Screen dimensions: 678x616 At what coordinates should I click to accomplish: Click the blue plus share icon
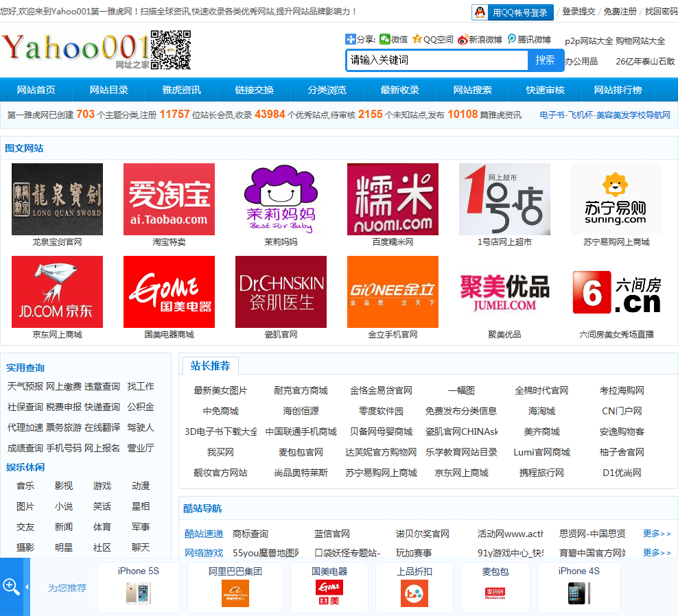[350, 39]
